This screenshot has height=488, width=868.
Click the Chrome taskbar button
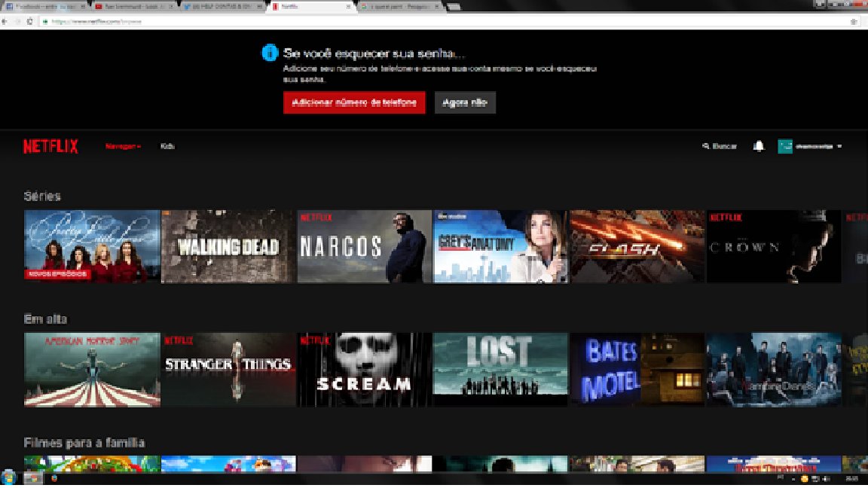(x=32, y=478)
